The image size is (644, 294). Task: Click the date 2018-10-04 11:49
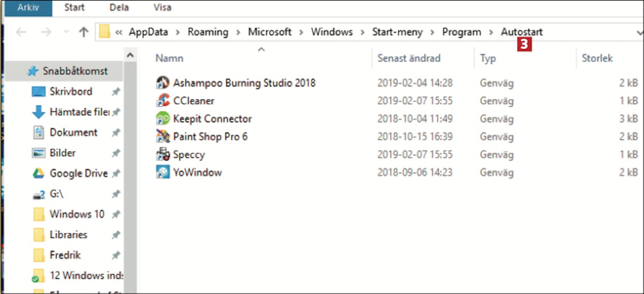(415, 119)
